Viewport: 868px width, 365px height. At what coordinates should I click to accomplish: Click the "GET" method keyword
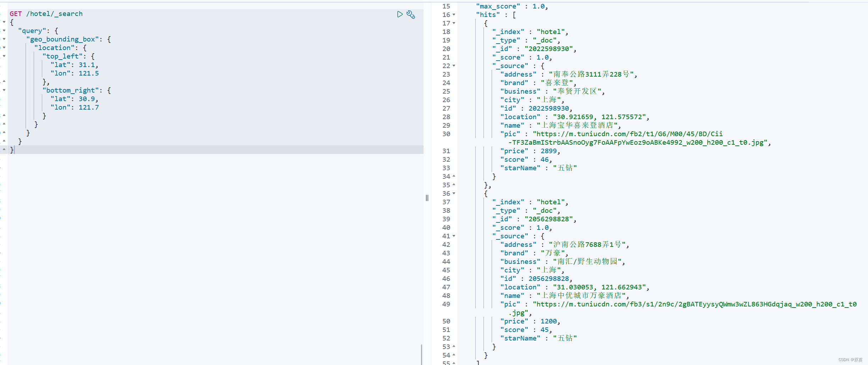point(16,14)
